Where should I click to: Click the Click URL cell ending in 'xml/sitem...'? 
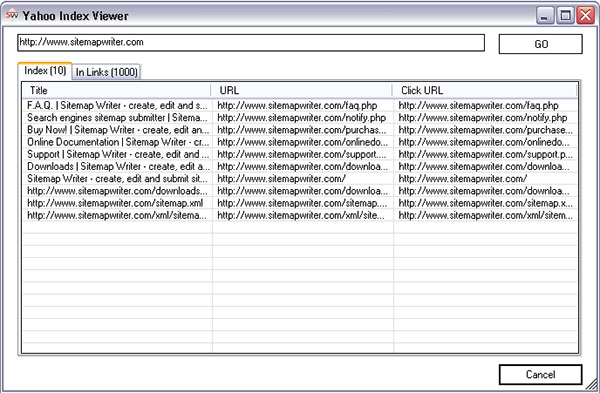click(486, 215)
